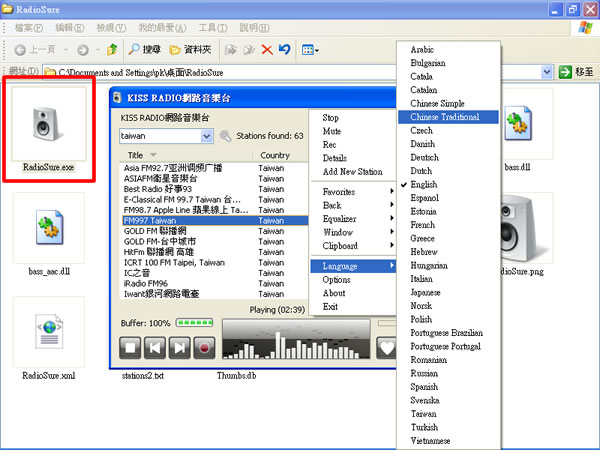Click the blue Undo arrow toolbar icon
This screenshot has width=600, height=450.
pyautogui.click(x=285, y=49)
